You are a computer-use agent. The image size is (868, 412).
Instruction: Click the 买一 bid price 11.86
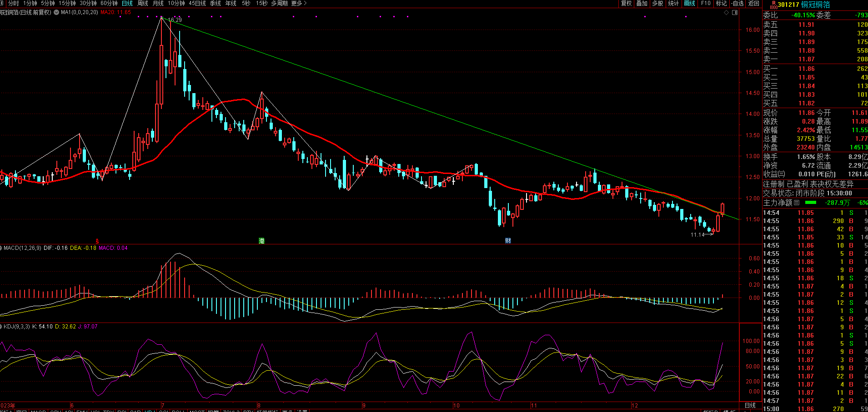pyautogui.click(x=807, y=69)
